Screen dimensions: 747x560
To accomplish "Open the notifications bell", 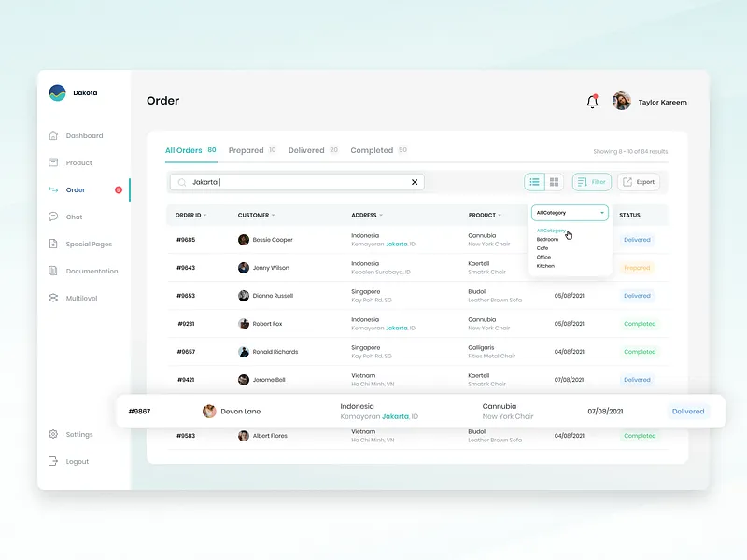I will [592, 102].
